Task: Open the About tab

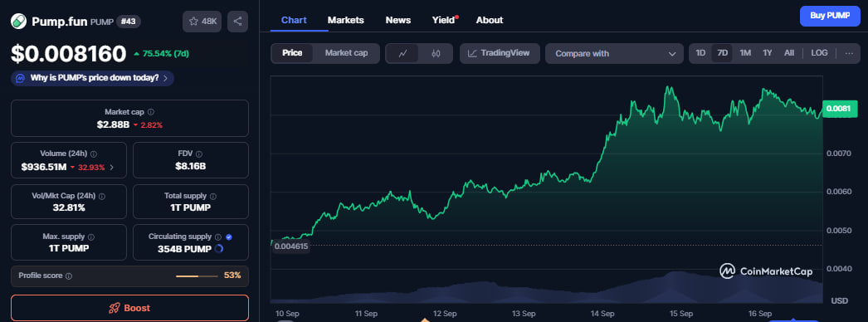Action: coord(490,20)
